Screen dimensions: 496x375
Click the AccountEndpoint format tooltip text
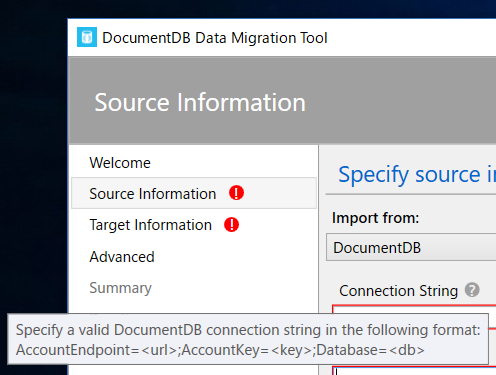(220, 350)
